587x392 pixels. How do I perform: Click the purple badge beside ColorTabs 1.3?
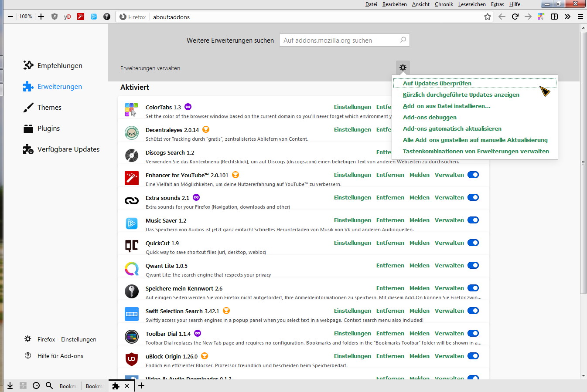tap(188, 107)
